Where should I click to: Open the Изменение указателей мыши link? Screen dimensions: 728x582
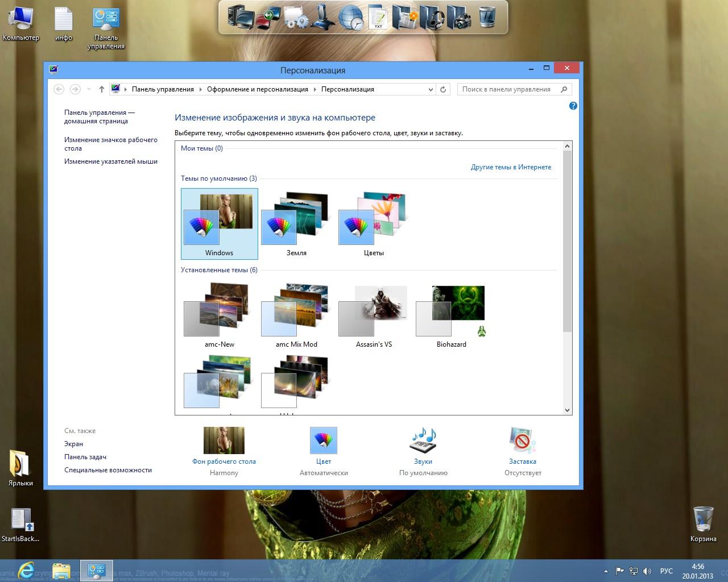[111, 161]
